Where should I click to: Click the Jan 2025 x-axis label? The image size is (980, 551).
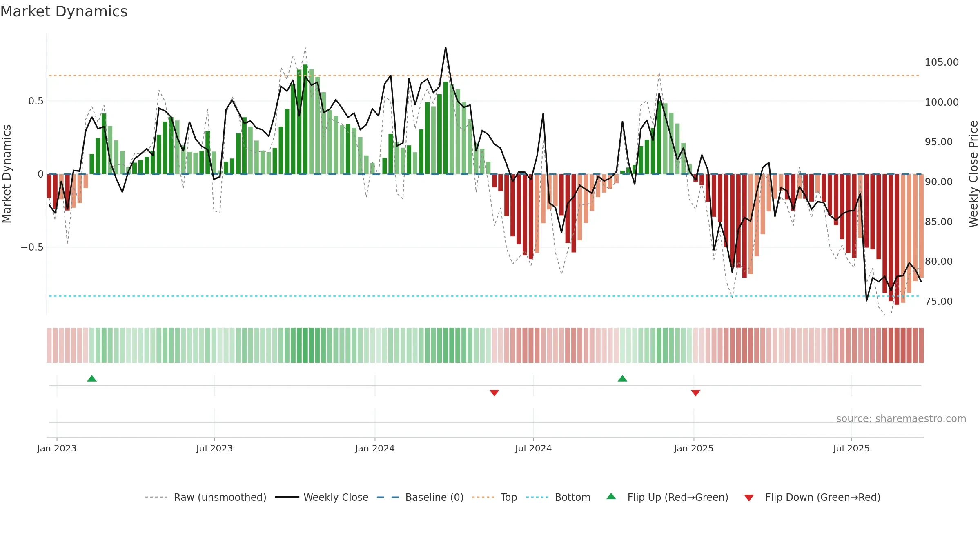pyautogui.click(x=694, y=448)
